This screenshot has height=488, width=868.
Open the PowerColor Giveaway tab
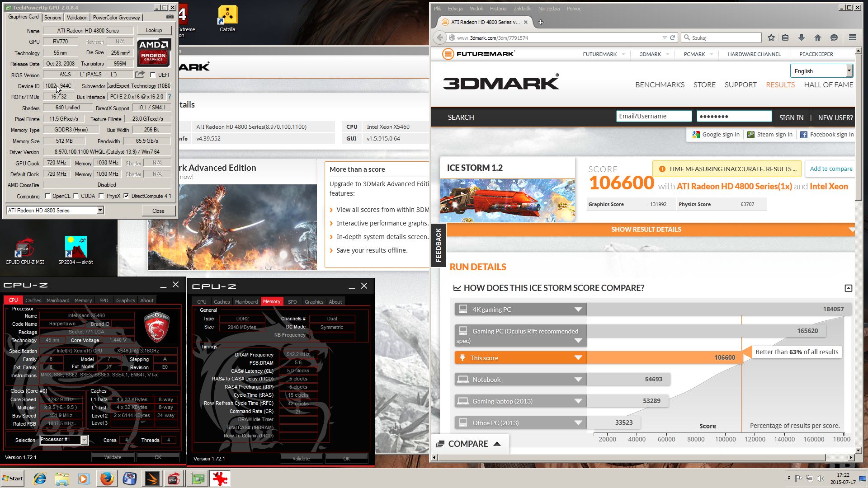[x=116, y=18]
